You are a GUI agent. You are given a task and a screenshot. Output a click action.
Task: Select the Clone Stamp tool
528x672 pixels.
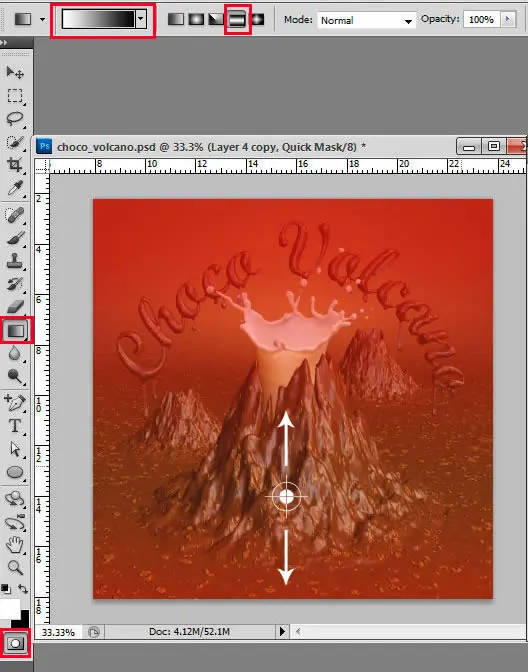point(15,260)
